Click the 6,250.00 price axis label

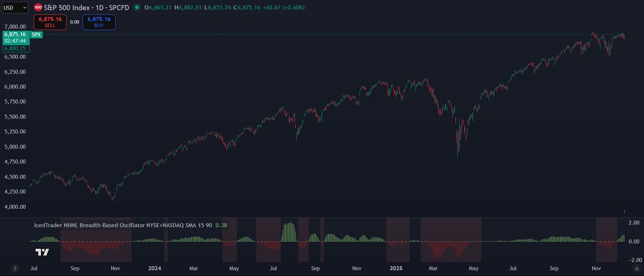[x=16, y=71]
